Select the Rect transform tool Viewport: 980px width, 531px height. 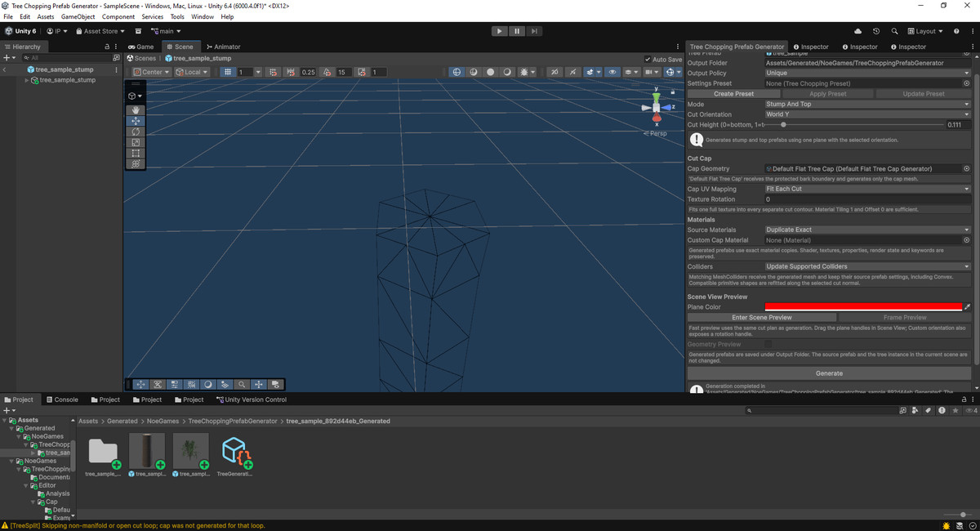coord(136,153)
